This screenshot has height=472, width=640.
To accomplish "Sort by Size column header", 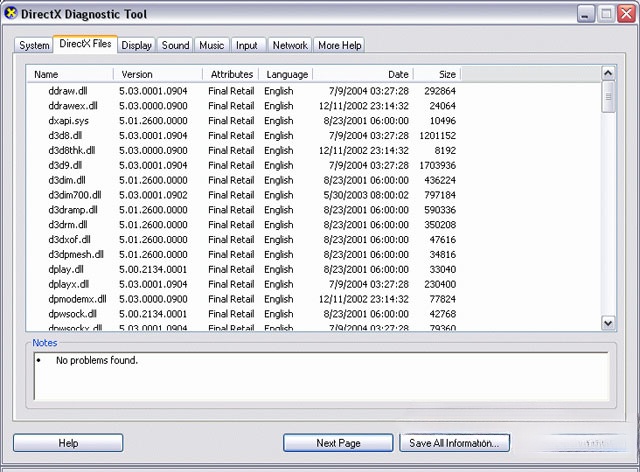I will click(437, 74).
